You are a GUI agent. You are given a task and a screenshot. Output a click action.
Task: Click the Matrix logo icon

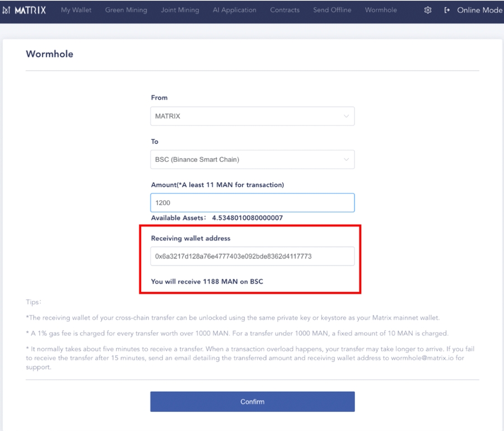(x=8, y=10)
